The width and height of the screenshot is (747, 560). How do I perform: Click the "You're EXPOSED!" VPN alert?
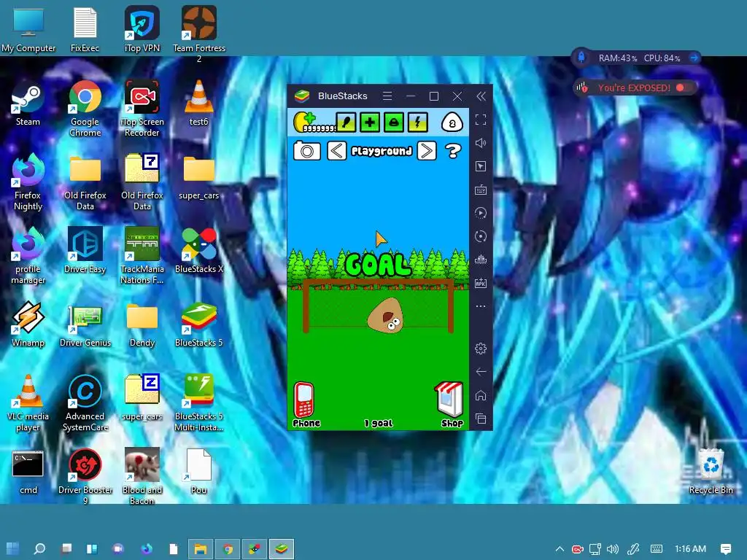[634, 87]
